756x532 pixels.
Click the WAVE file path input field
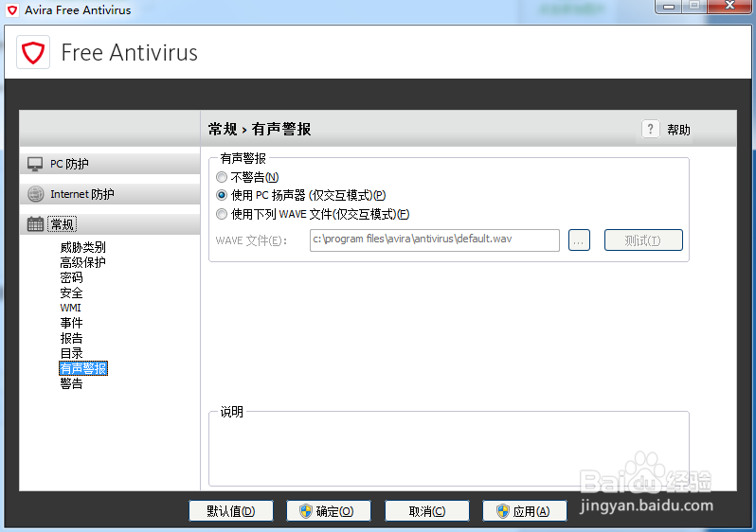435,240
